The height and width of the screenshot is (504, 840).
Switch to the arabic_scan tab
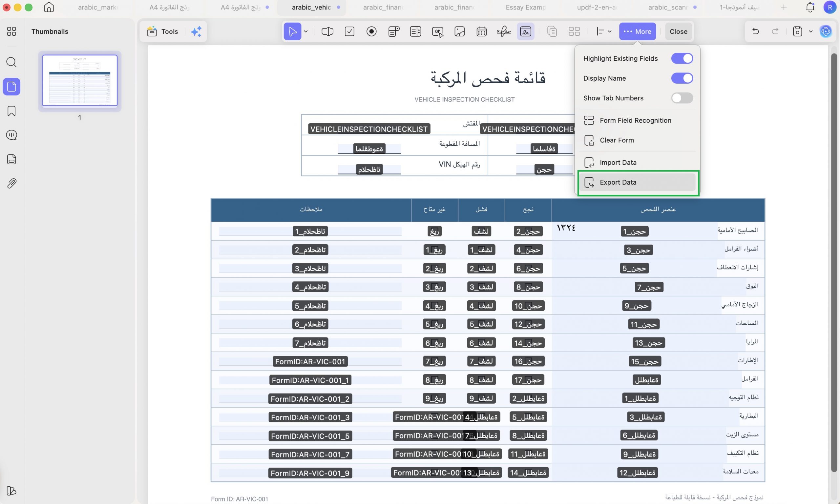coord(668,7)
